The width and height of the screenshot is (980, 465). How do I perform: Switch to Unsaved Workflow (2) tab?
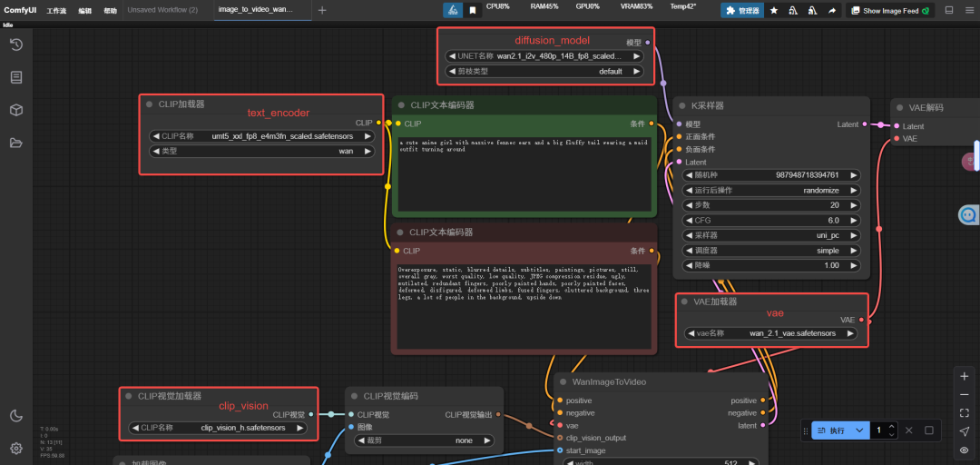162,10
